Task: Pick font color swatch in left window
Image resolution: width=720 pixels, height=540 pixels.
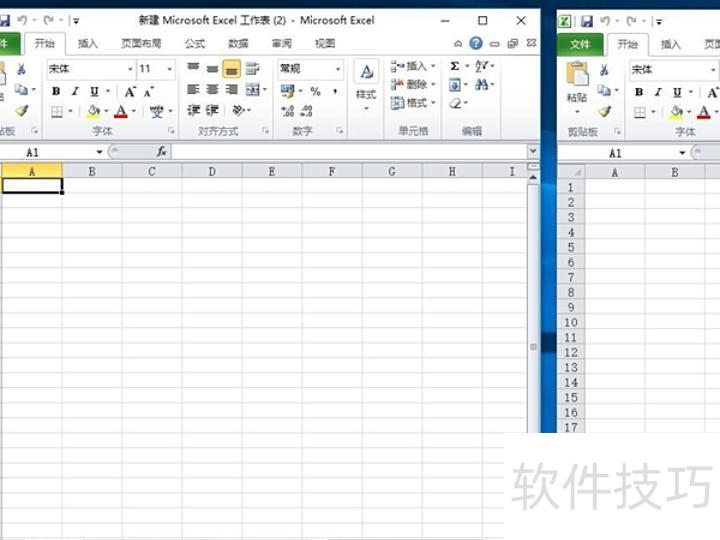Action: pyautogui.click(x=120, y=112)
